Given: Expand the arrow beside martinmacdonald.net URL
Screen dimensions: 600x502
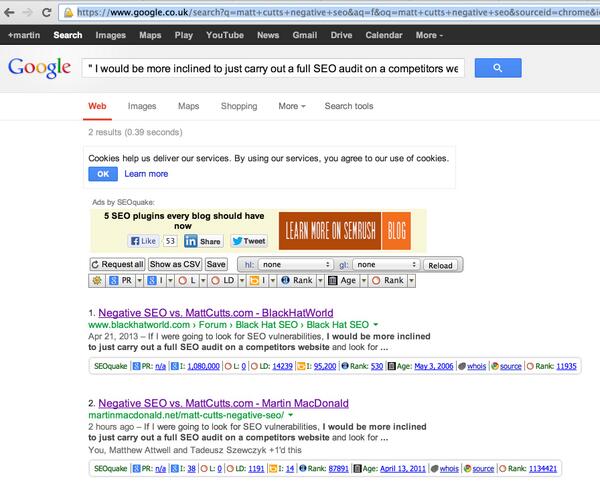Looking at the screenshot, I should pos(290,415).
